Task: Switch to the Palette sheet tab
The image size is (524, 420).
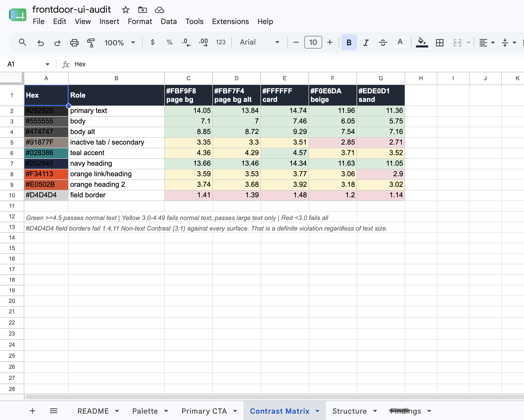Action: (x=145, y=411)
